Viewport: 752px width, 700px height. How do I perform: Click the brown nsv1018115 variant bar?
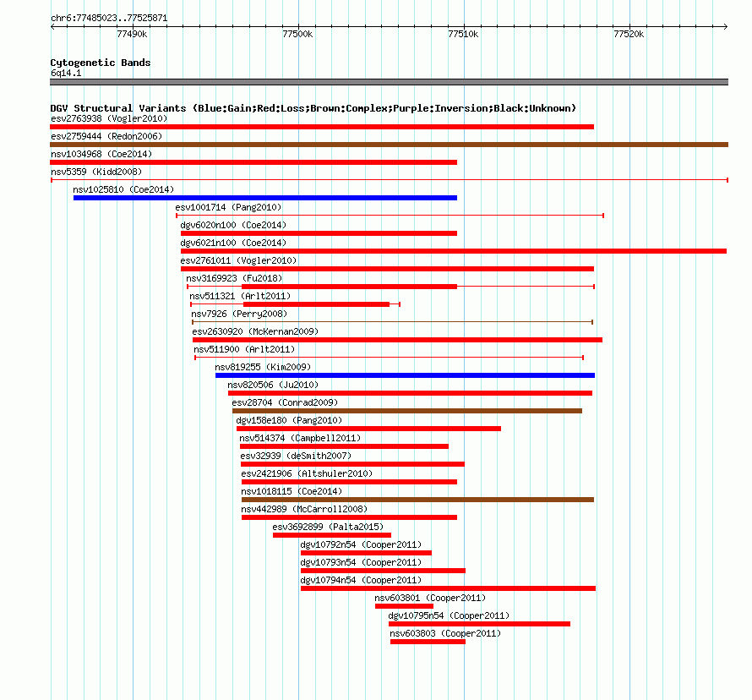click(x=417, y=500)
